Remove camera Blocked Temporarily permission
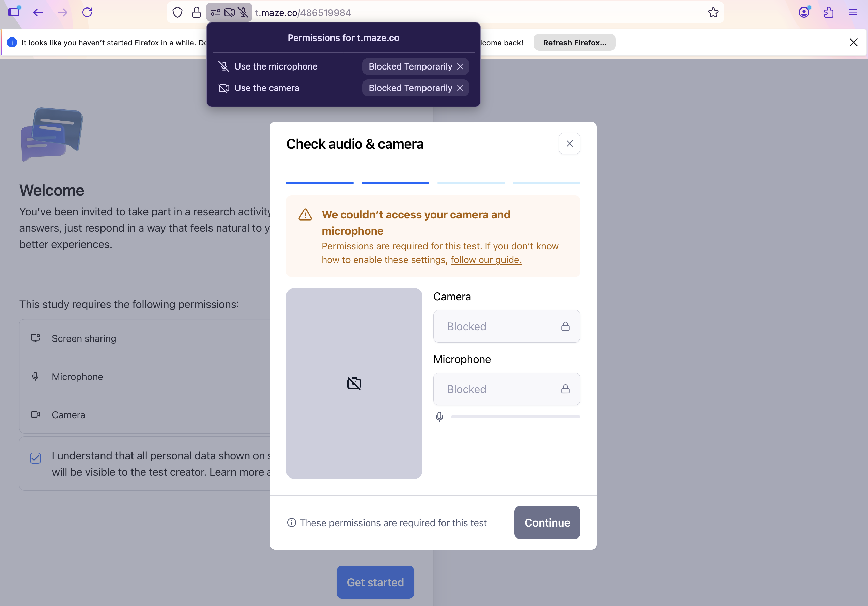The image size is (868, 606). click(460, 88)
